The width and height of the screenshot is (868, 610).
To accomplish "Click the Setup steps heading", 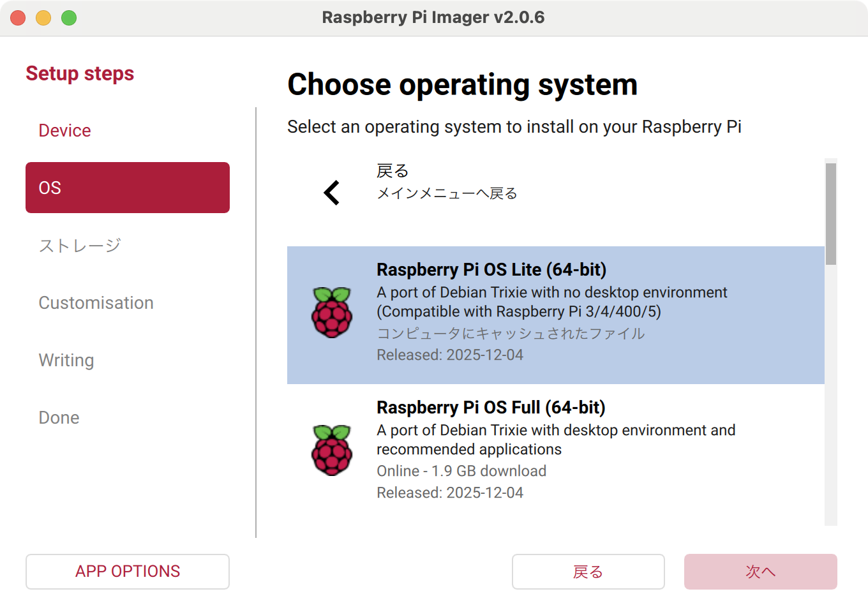I will tap(80, 73).
